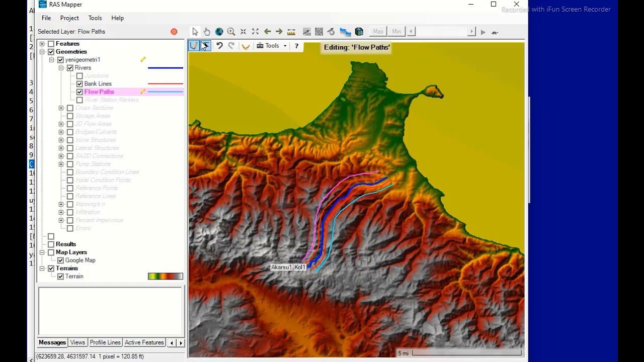Image resolution: width=644 pixels, height=362 pixels.
Task: Select the measure ruler tool
Action: point(291,32)
